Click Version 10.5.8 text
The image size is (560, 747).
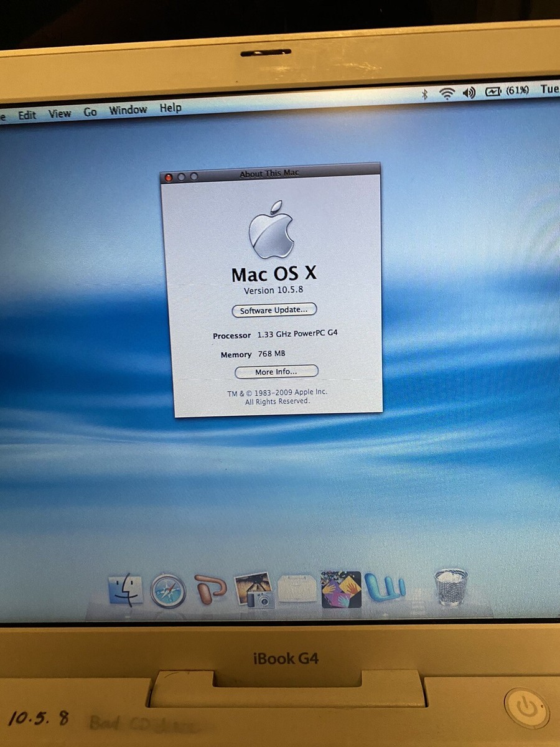(x=273, y=291)
